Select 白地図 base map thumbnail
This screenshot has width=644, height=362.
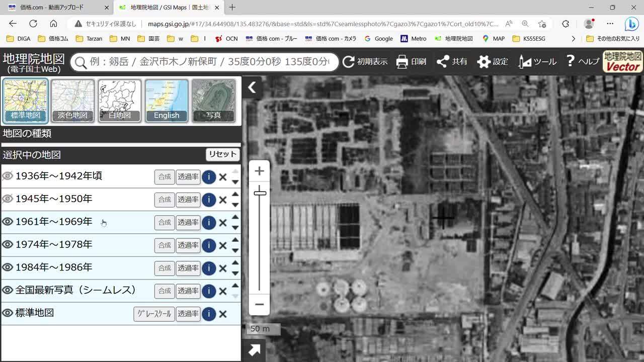(120, 101)
